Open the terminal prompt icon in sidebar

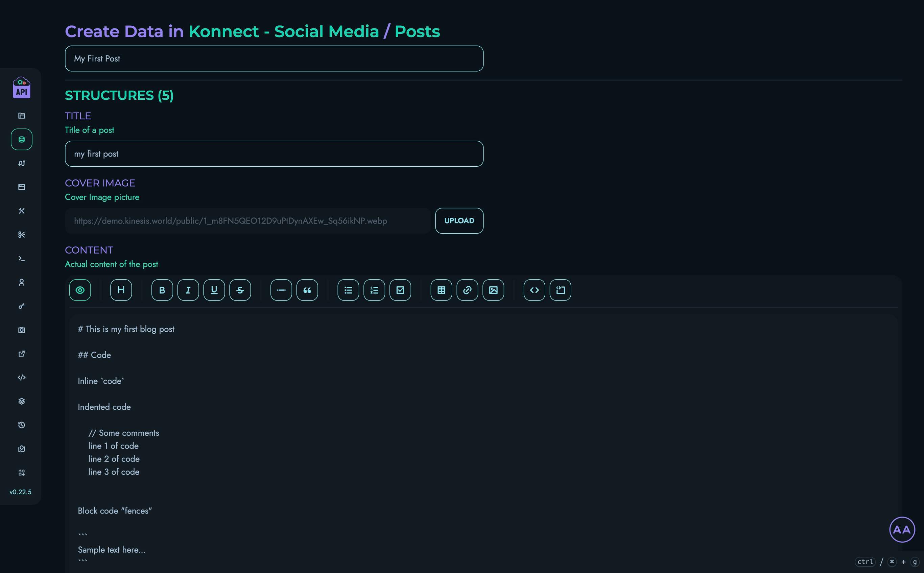pyautogui.click(x=22, y=259)
